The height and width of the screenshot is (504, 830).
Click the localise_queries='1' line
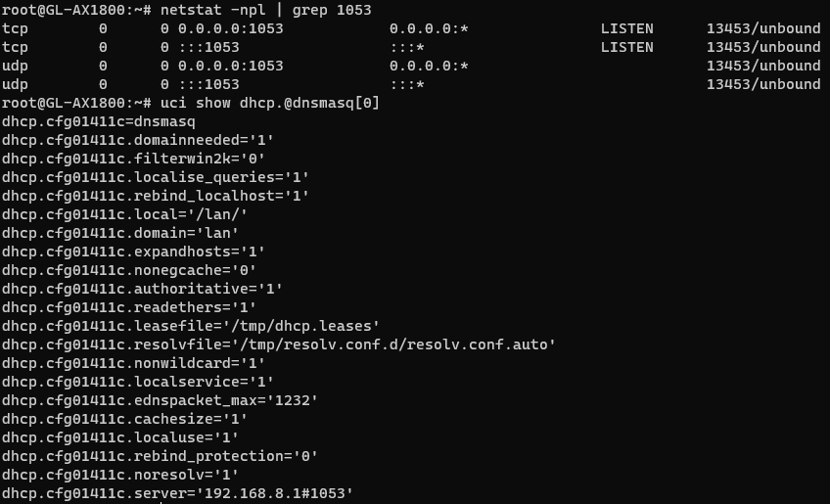[156, 177]
